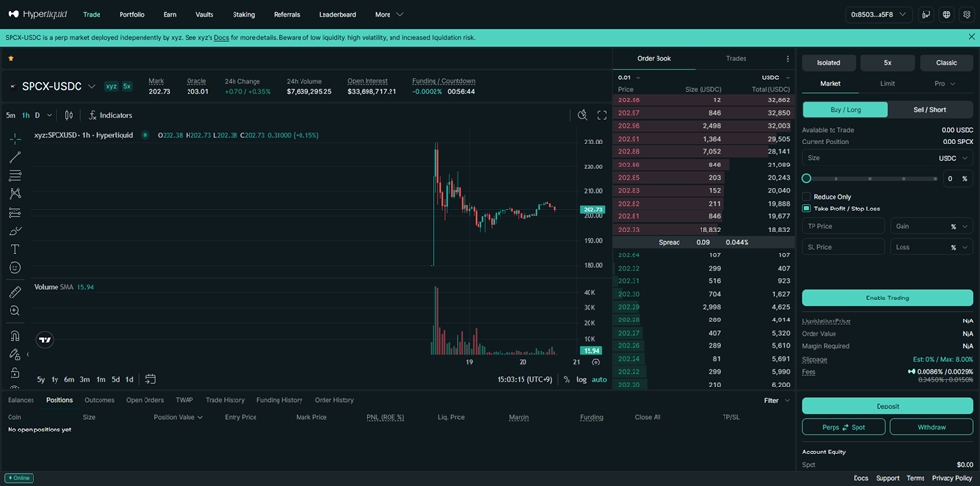
Task: Click the chart time axis settings icon
Action: (x=596, y=362)
